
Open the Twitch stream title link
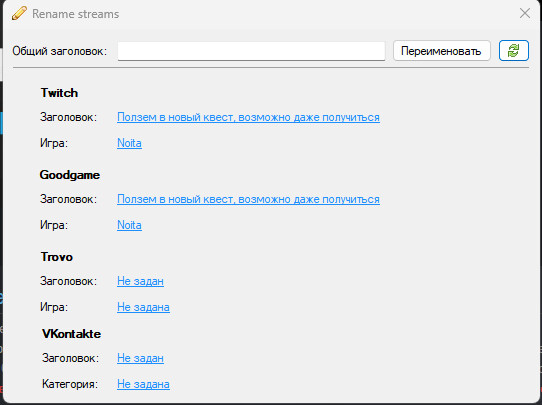pos(248,117)
